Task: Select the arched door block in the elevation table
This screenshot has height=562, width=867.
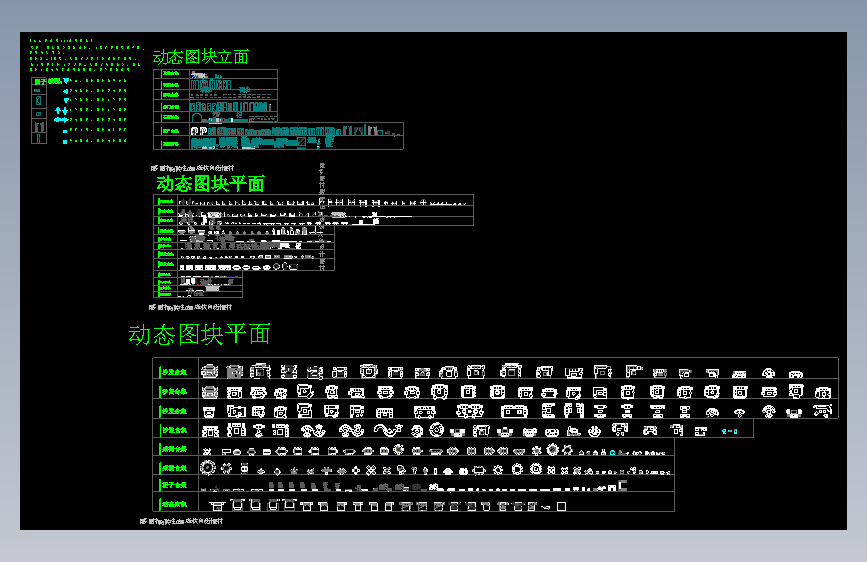Action: [x=197, y=118]
